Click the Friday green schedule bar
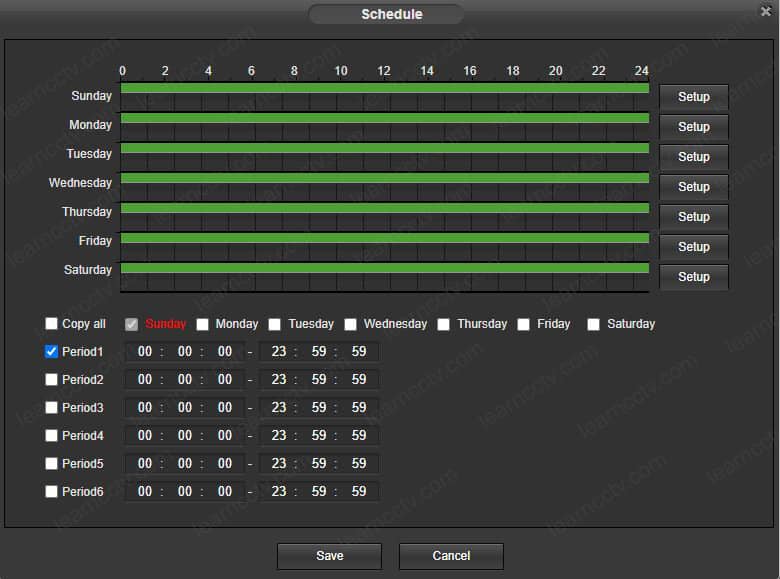Screen dimensions: 780x579 (385, 238)
